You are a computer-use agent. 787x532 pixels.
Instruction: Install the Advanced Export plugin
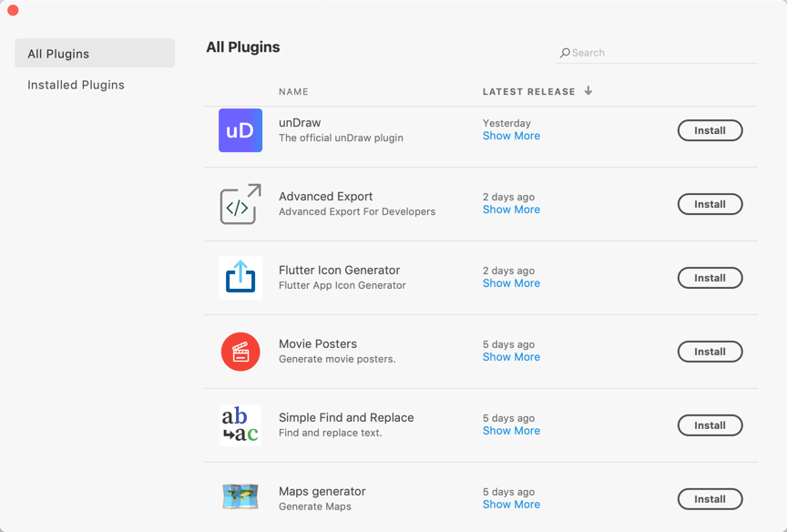[x=710, y=204]
